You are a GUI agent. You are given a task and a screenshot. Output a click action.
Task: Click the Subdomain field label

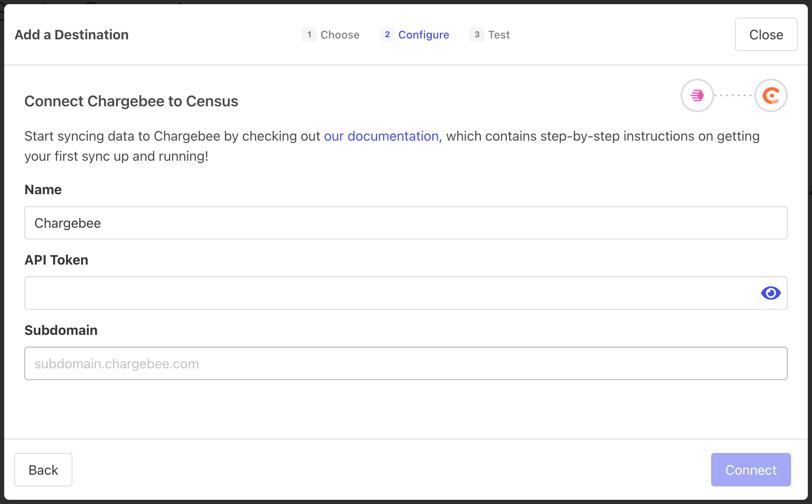click(61, 330)
